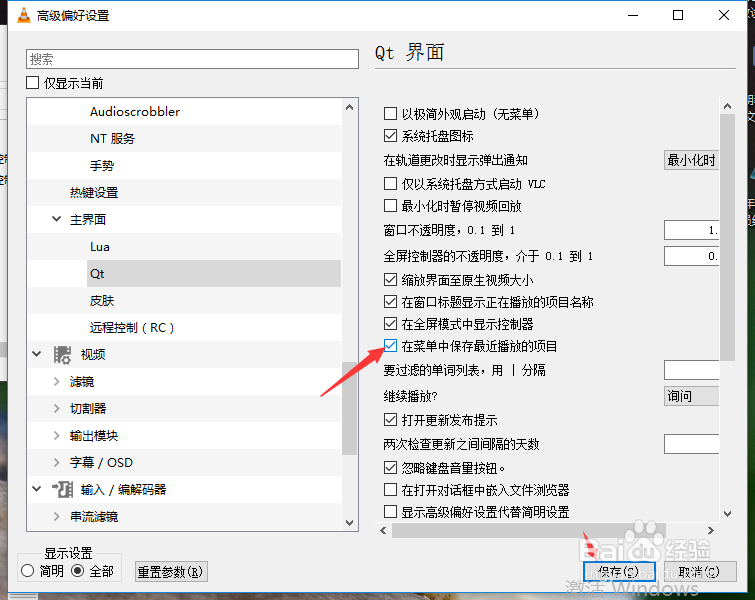Screen dimensions: 755x600
Task: Close the 高级偏好设置 window
Action: [x=724, y=15]
